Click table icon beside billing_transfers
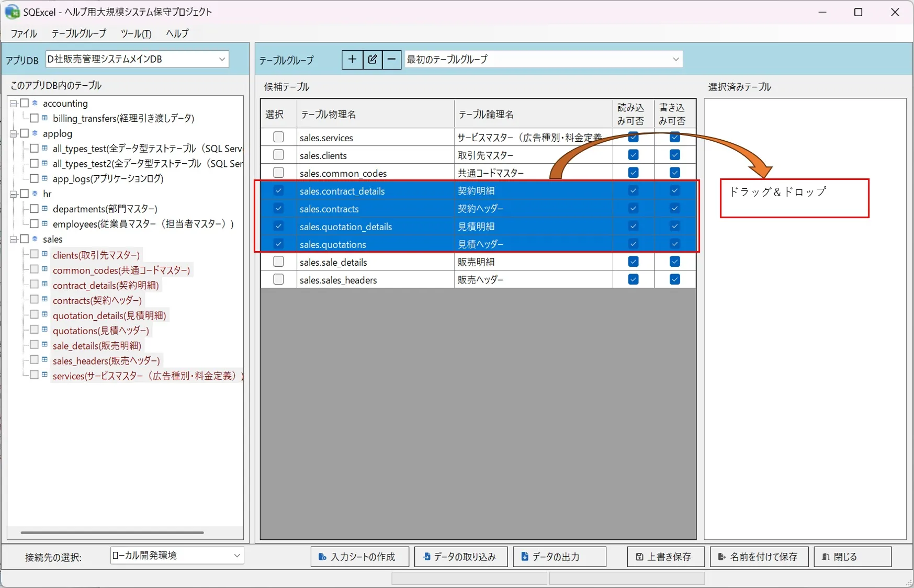914x588 pixels. tap(45, 118)
